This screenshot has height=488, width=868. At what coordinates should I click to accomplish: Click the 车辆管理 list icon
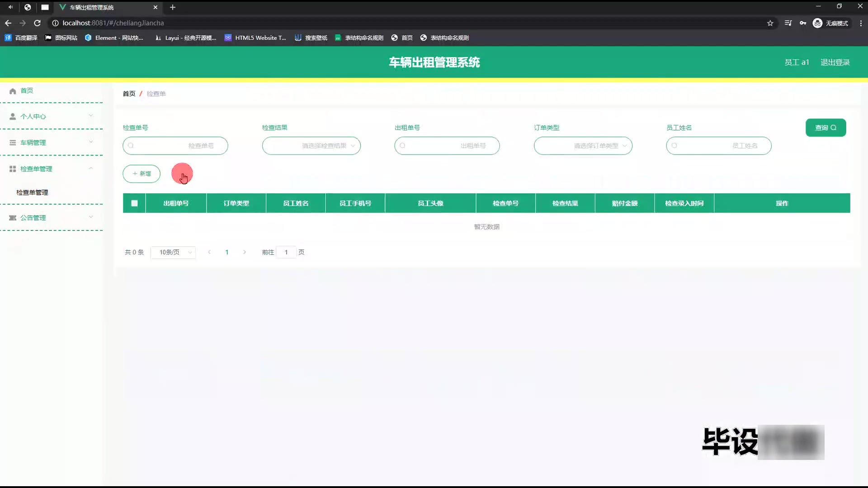point(13,143)
